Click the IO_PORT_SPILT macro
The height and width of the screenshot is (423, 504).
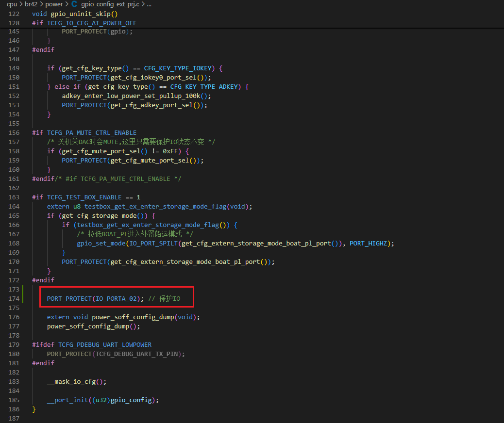[x=153, y=244]
